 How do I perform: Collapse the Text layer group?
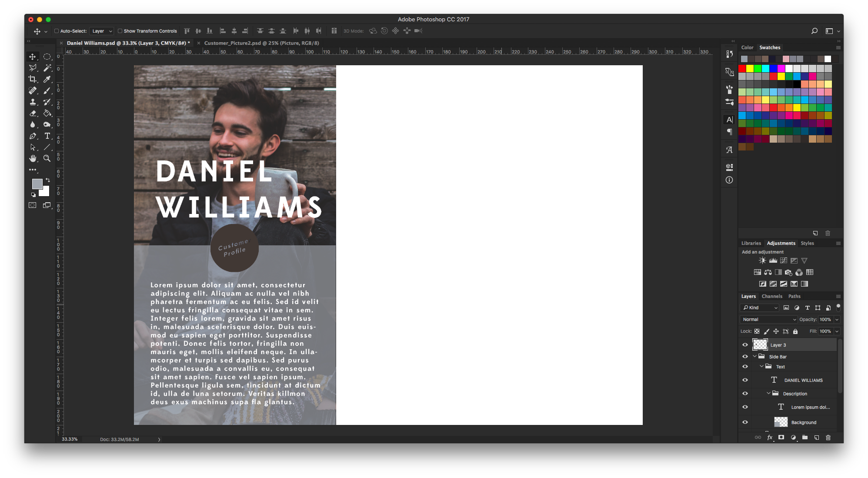click(x=761, y=367)
